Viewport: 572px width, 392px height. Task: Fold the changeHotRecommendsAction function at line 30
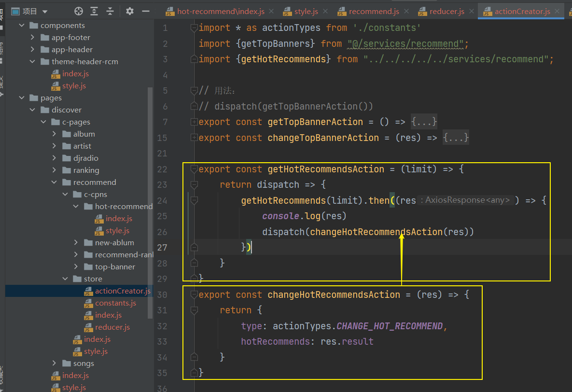point(194,294)
